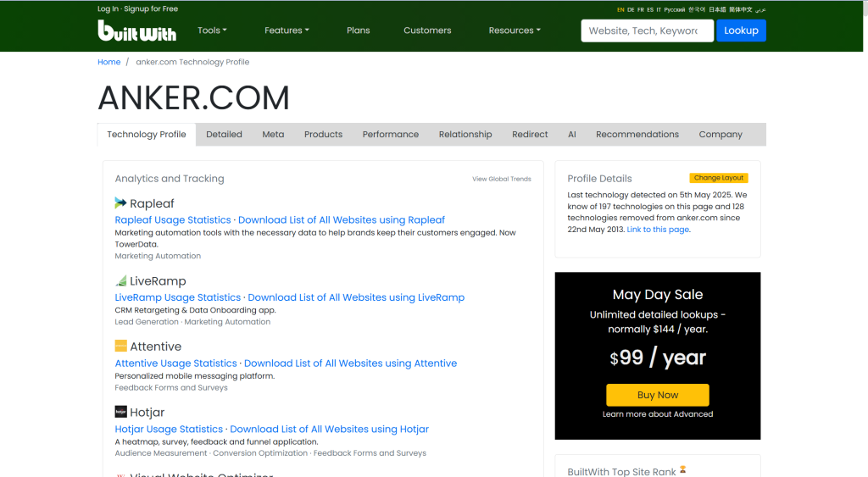Screen dimensions: 868x477
Task: Open Download List of All Websites using Rapleaf
Action: [x=342, y=219]
